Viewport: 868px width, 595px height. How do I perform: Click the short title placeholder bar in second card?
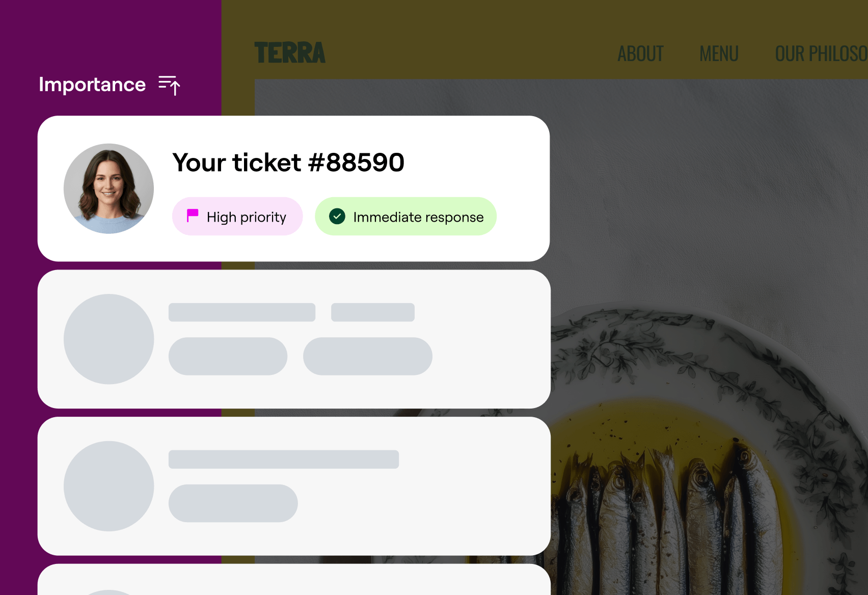pyautogui.click(x=373, y=312)
